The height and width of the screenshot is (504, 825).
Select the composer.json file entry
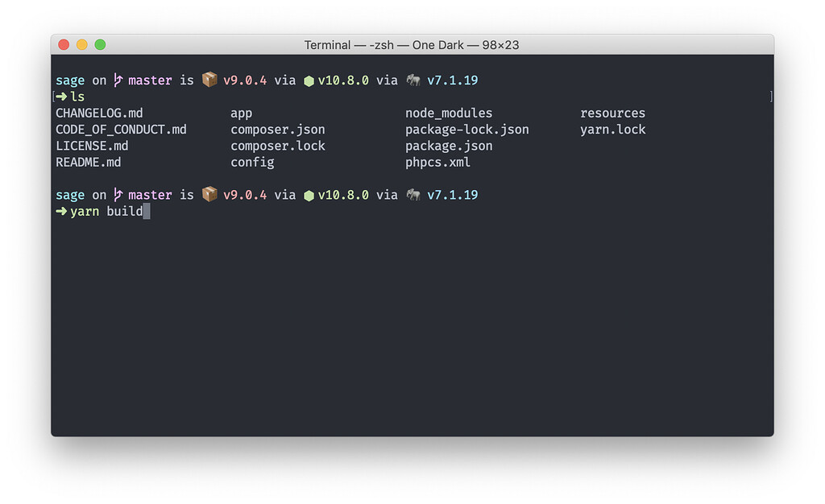pyautogui.click(x=277, y=129)
